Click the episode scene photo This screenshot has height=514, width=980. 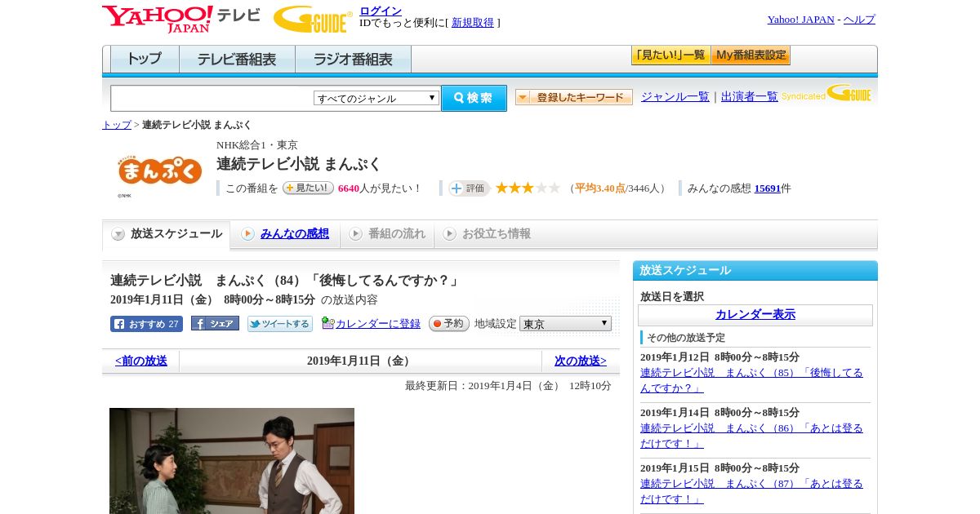(x=232, y=461)
